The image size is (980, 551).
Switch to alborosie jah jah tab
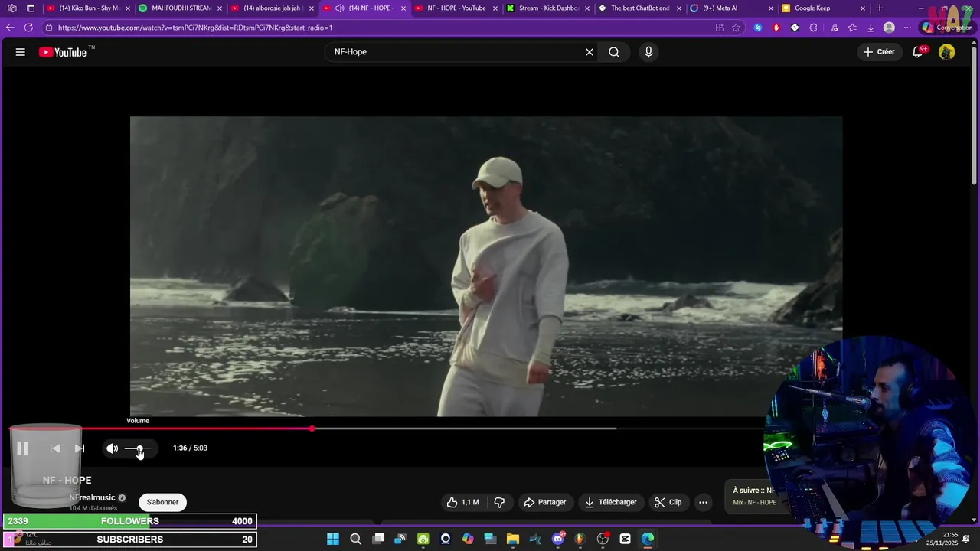pyautogui.click(x=272, y=8)
